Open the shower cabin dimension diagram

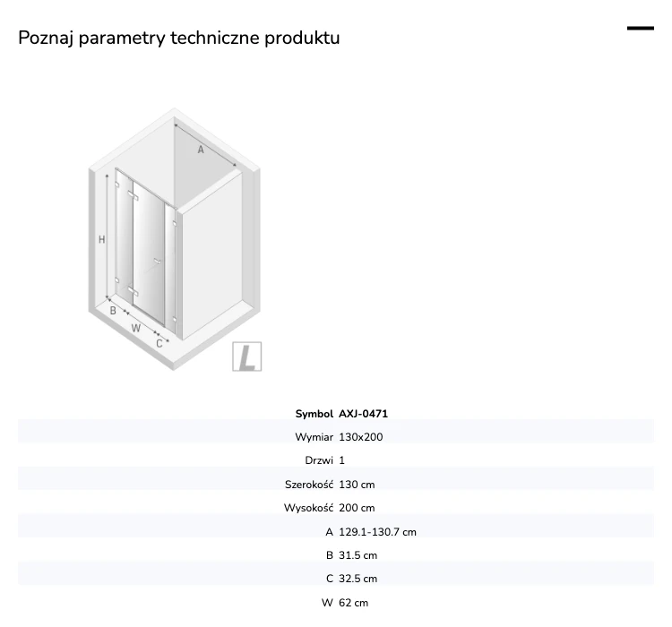(x=175, y=239)
